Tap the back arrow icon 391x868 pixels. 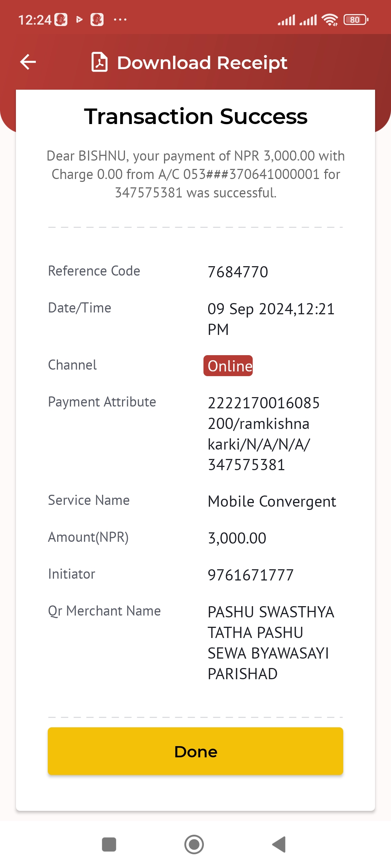[28, 62]
